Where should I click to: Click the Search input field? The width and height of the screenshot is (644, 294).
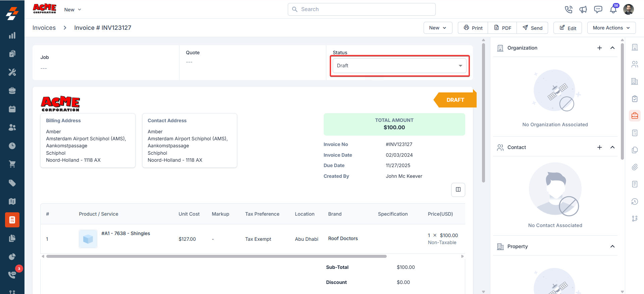(362, 9)
